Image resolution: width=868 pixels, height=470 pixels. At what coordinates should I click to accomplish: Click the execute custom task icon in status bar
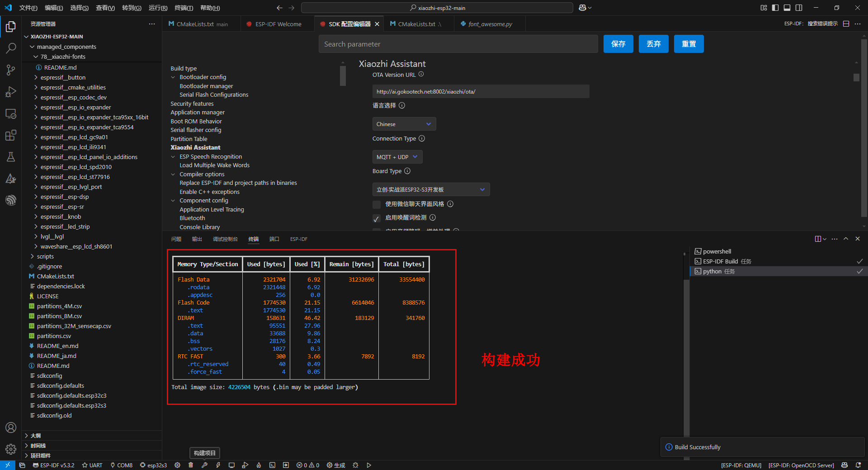(286, 465)
